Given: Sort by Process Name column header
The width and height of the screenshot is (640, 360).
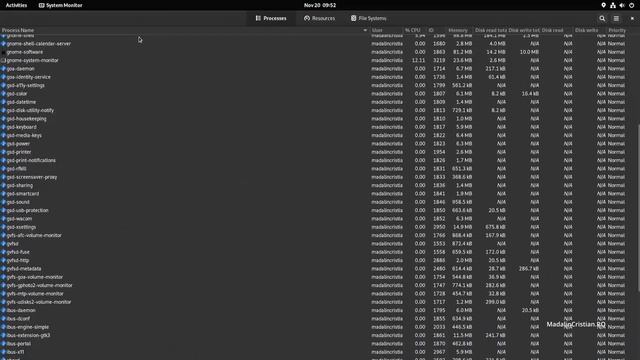Looking at the screenshot, I should click(184, 30).
